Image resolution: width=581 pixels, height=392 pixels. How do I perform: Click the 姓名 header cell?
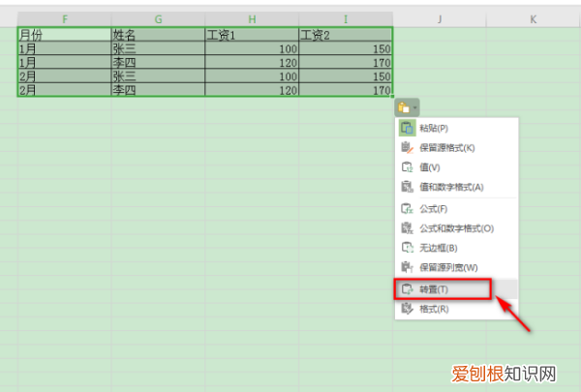click(158, 35)
